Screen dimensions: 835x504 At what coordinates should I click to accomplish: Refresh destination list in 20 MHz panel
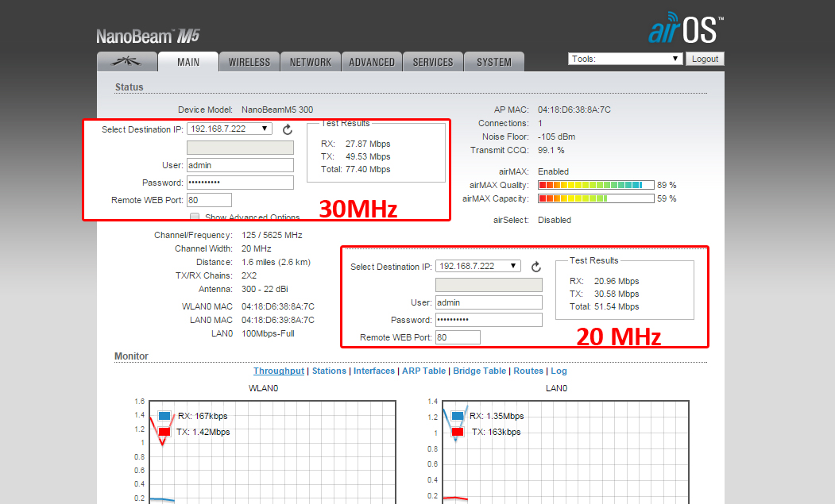click(x=536, y=267)
